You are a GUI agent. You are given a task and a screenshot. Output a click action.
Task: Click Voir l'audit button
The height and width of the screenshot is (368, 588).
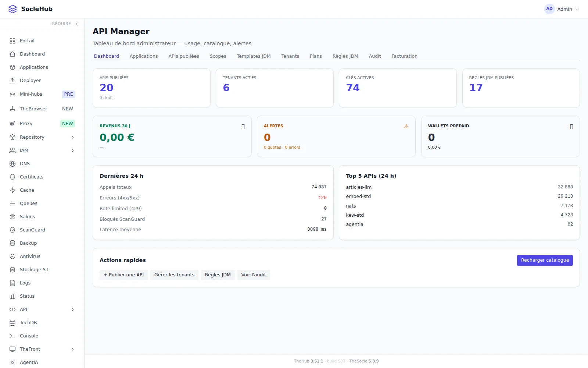point(254,275)
